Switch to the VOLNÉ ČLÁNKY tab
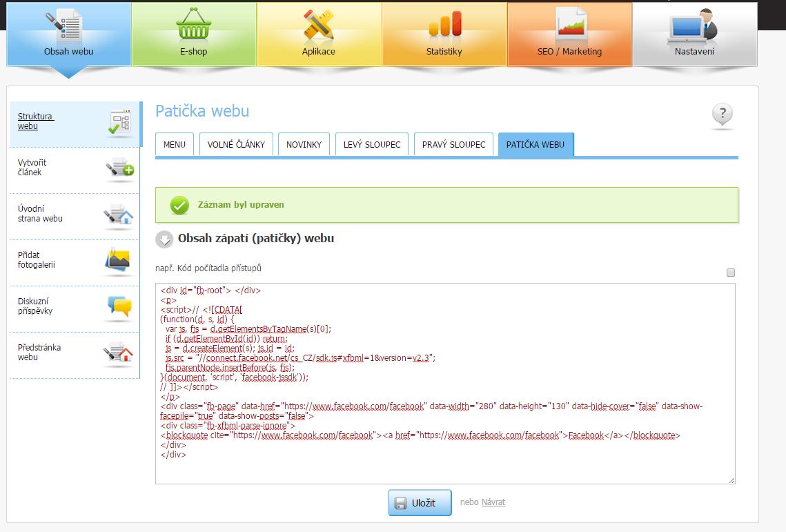Image resolution: width=786 pixels, height=532 pixels. click(x=236, y=144)
